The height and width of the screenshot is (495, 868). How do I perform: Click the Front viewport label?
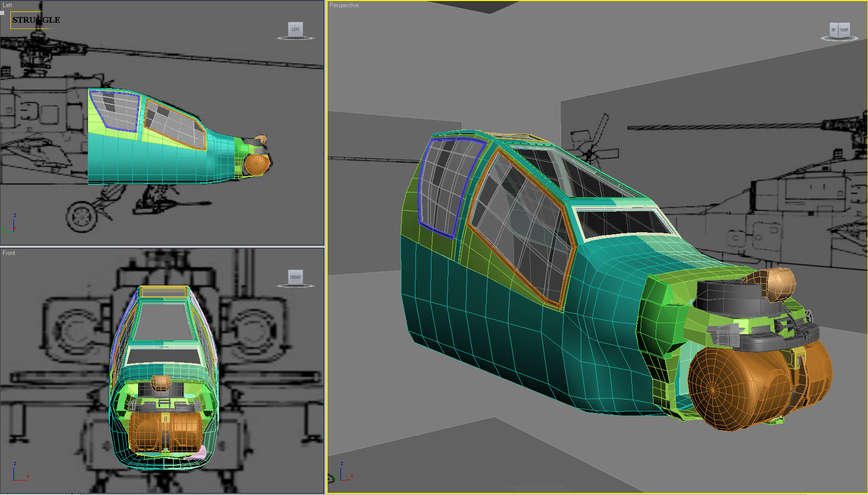click(x=9, y=253)
